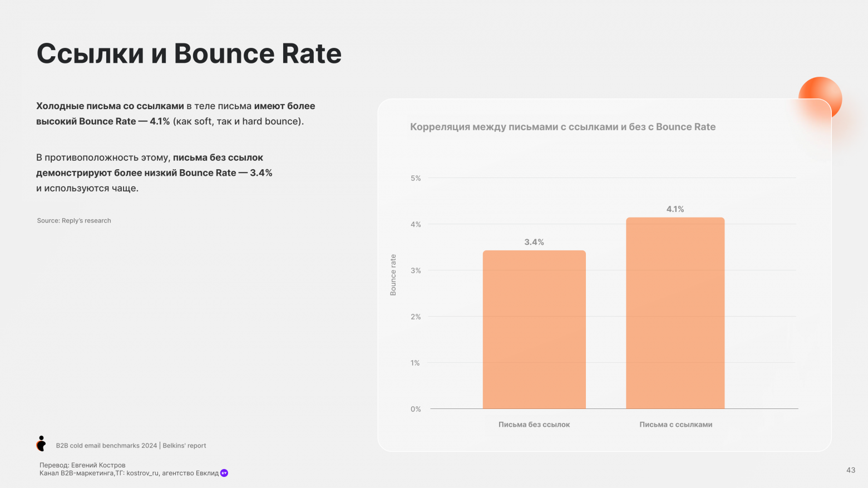Click the purple Евклид agency badge icon
The width and height of the screenshot is (868, 488).
pyautogui.click(x=224, y=473)
